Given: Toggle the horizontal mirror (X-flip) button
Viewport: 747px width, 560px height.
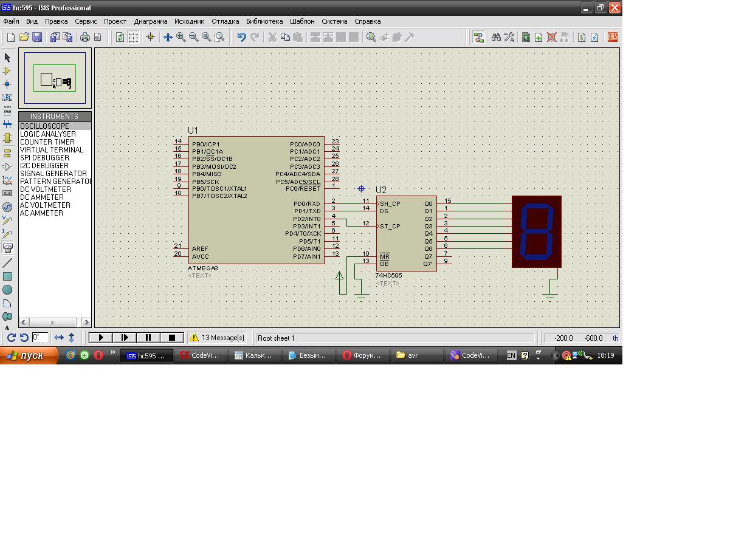Looking at the screenshot, I should [59, 338].
